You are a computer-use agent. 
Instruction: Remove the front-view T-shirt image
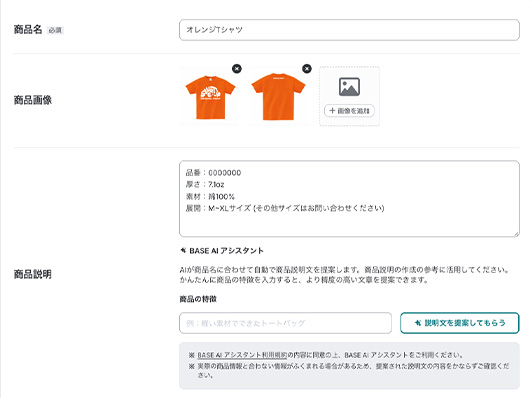click(x=237, y=69)
